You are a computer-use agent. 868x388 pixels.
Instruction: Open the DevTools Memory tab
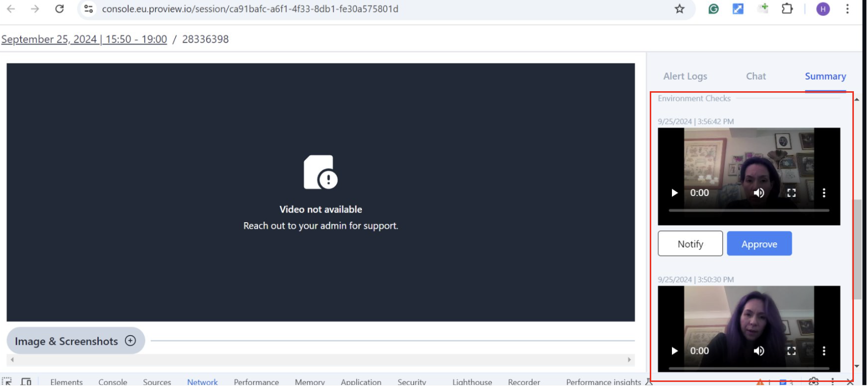point(310,382)
